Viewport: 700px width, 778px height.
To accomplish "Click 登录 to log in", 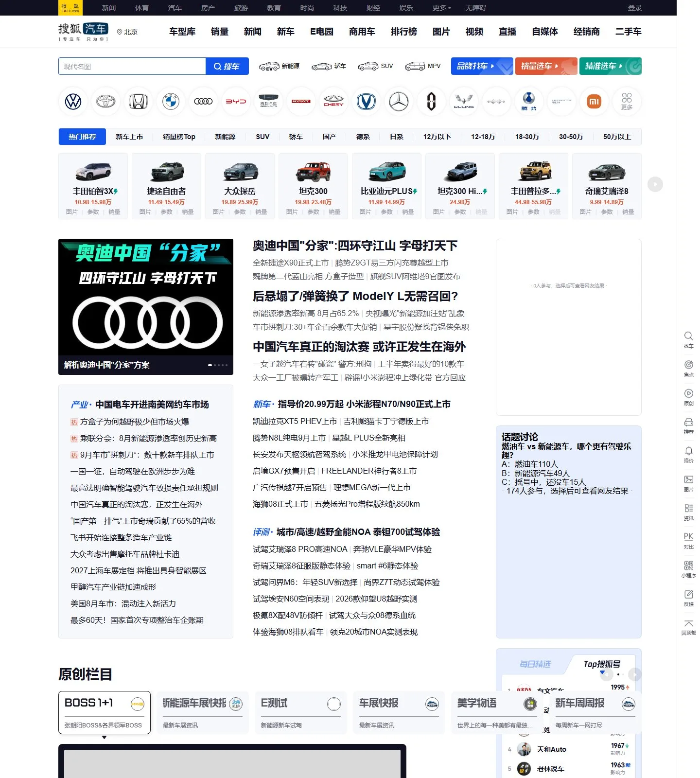I will 635,8.
